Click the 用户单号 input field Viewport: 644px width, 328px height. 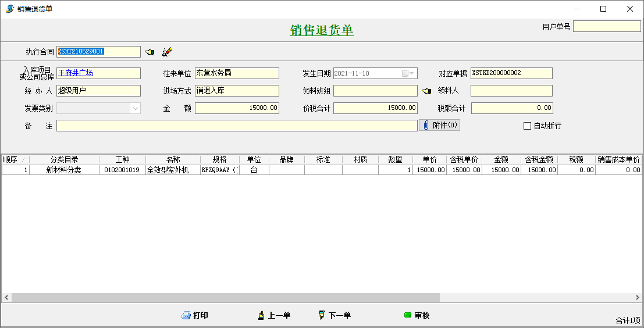click(606, 27)
